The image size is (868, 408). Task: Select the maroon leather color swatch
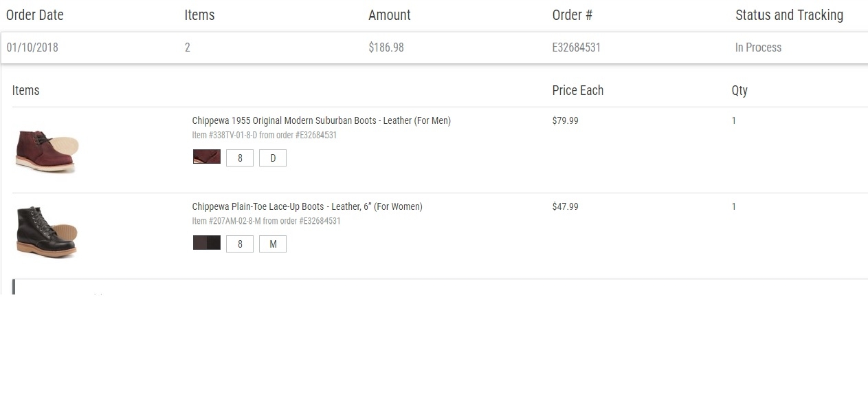tap(207, 157)
